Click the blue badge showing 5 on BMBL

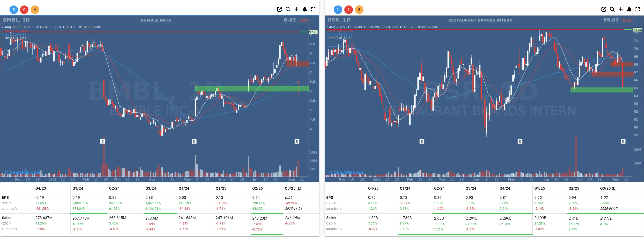point(14,10)
